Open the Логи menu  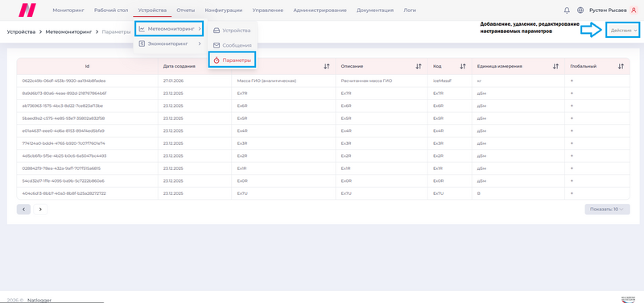[410, 10]
